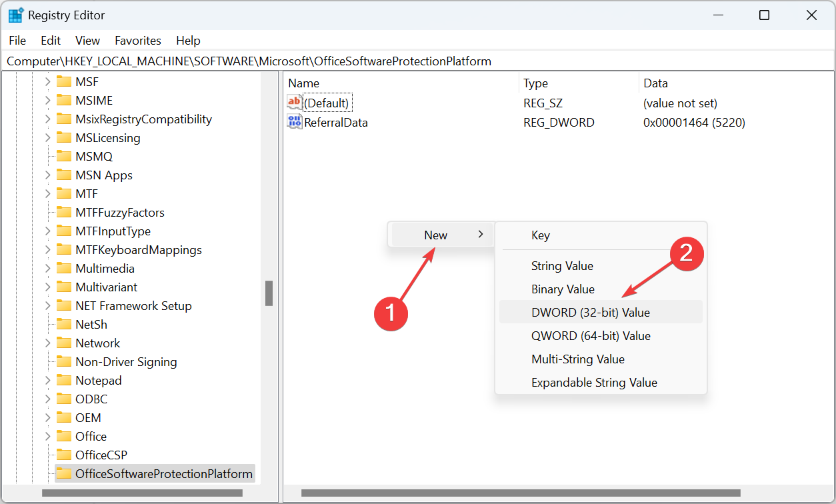Expand the MsixRegistryCompatibility key
836x504 pixels.
(47, 119)
